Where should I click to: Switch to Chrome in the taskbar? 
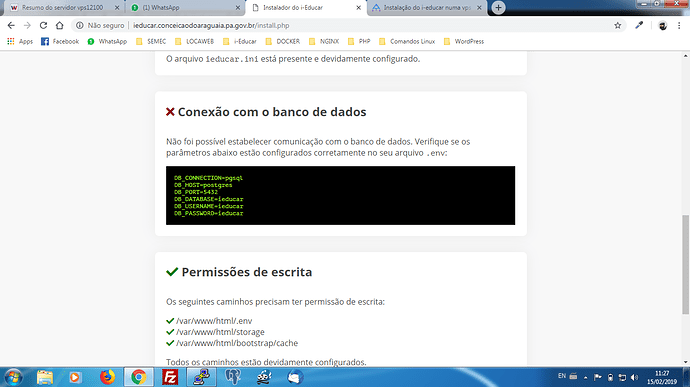[x=139, y=377]
